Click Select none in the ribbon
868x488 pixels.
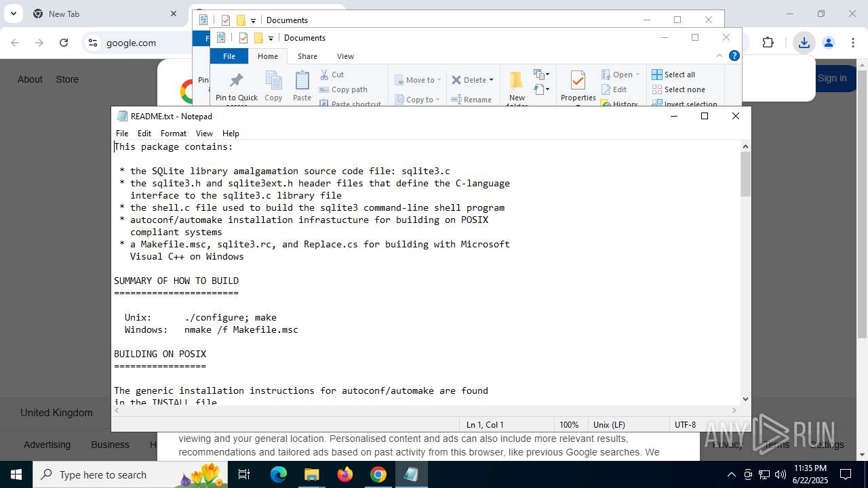tap(678, 89)
